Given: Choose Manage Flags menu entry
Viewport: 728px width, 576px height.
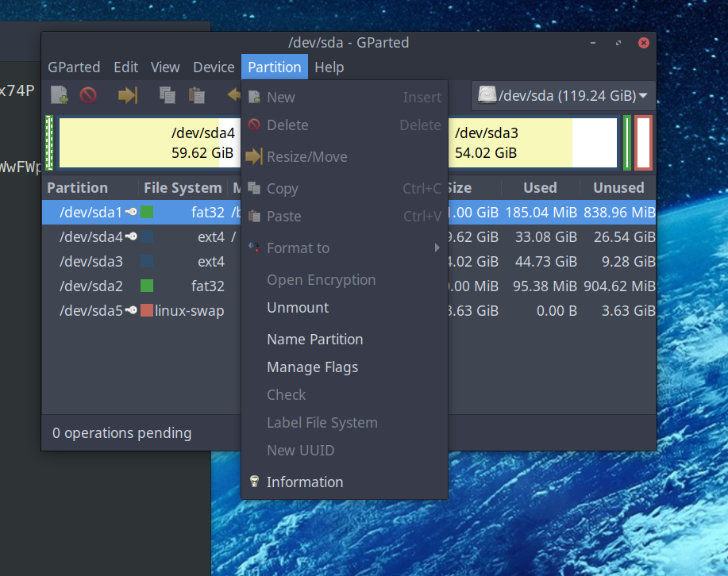Looking at the screenshot, I should 345,367.
